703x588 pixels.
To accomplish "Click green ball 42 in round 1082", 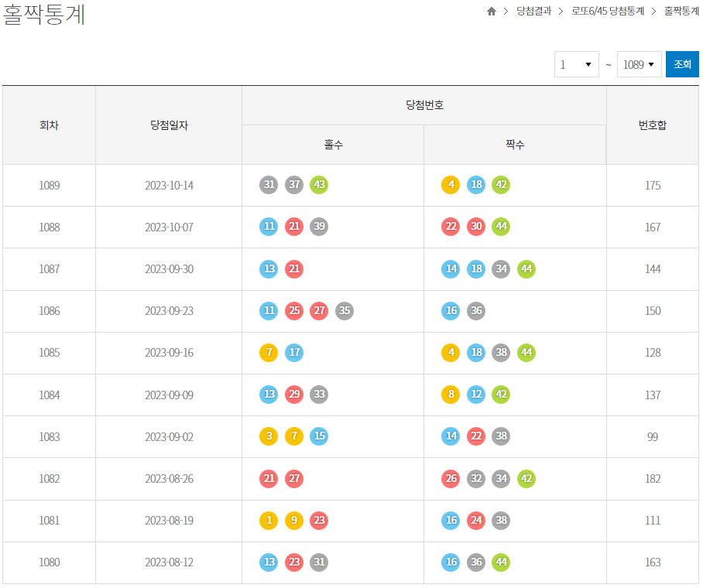I will pos(526,478).
